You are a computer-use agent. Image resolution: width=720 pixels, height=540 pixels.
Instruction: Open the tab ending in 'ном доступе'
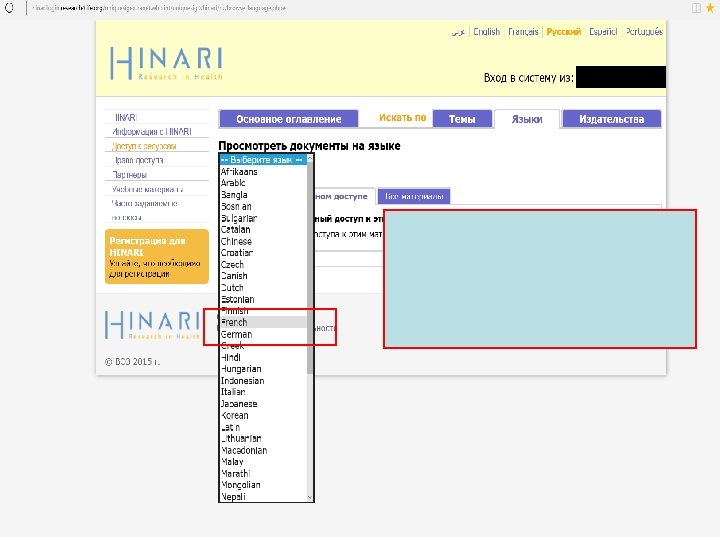pos(344,196)
